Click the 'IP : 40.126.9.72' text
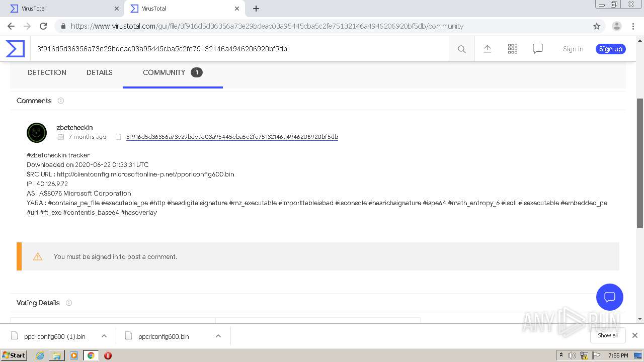This screenshot has width=644, height=362. (47, 184)
